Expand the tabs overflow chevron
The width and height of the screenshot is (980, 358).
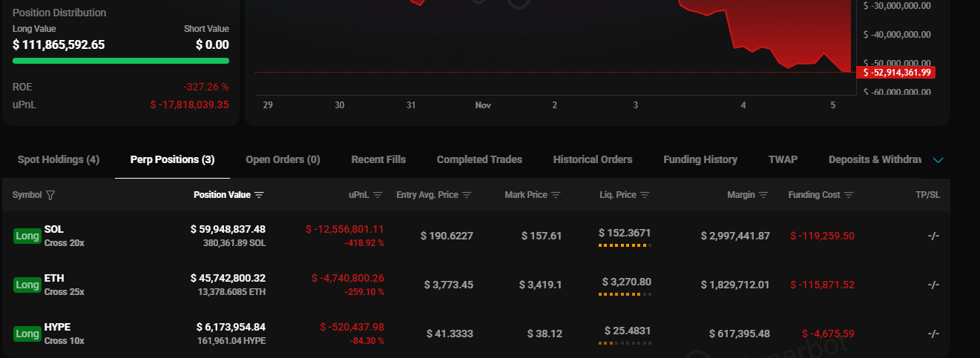[938, 160]
